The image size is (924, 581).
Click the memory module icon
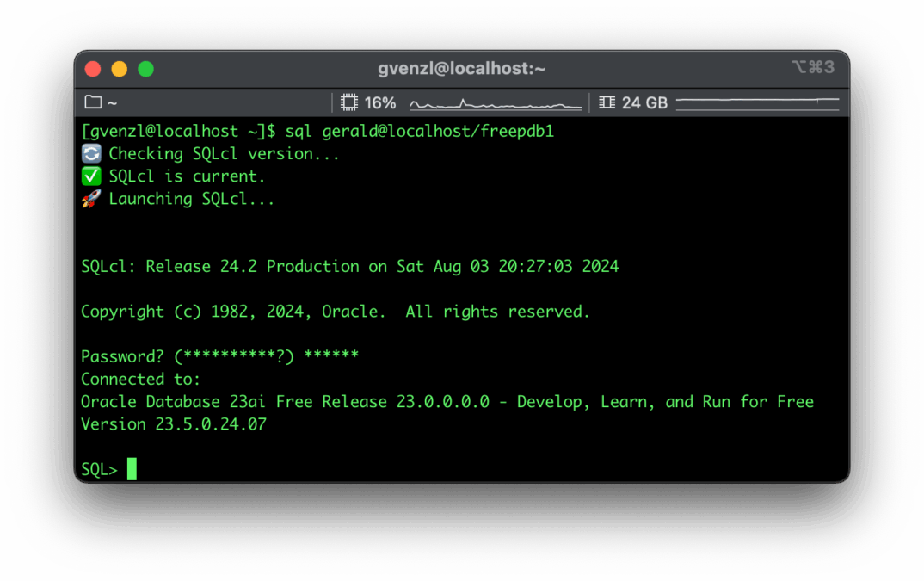click(607, 102)
